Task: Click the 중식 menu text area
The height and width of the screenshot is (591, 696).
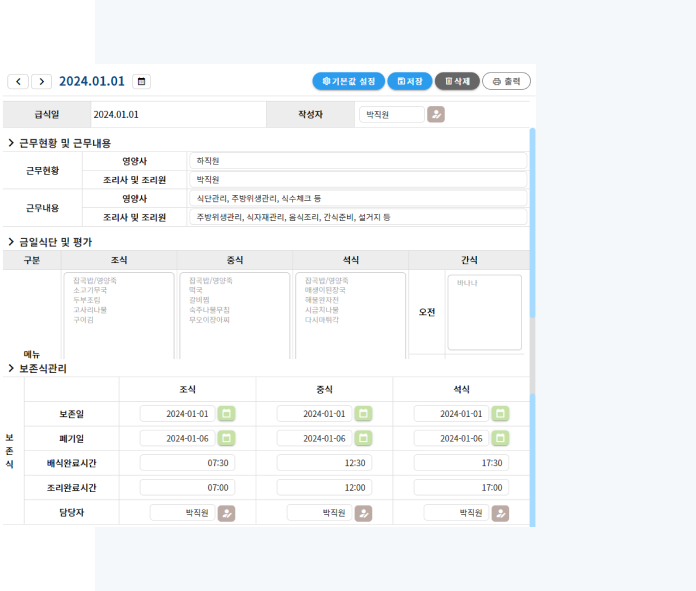Action: (x=235, y=316)
